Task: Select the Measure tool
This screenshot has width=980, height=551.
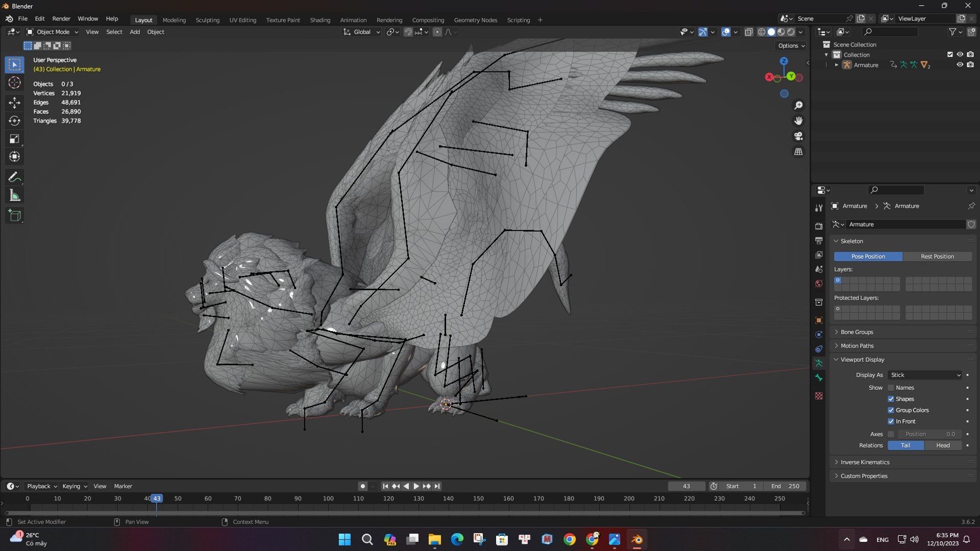Action: point(14,195)
